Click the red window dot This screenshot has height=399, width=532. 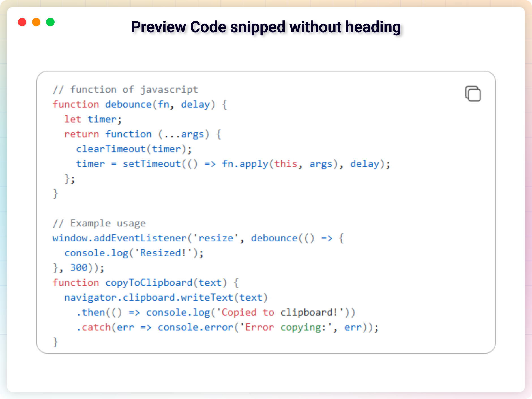pos(22,22)
